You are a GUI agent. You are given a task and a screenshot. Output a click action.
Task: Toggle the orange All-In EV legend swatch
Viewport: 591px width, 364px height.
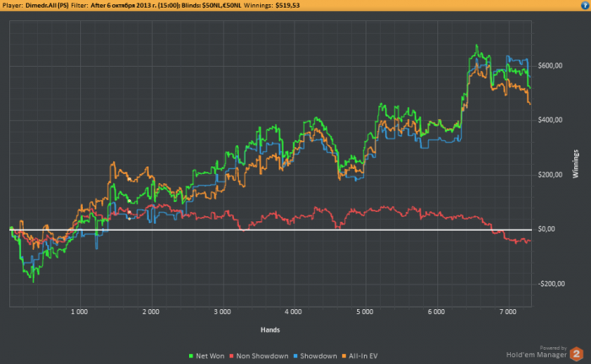tap(344, 356)
